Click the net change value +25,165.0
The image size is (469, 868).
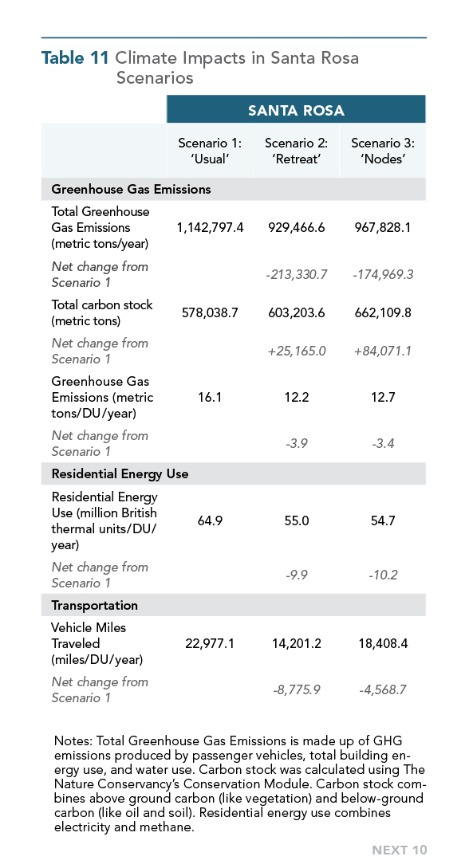(x=296, y=351)
